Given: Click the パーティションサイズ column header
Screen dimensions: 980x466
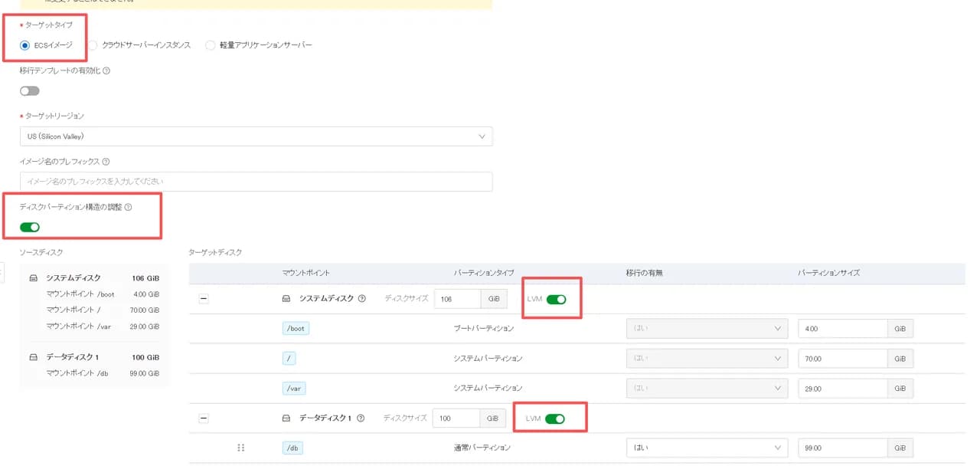Looking at the screenshot, I should (828, 274).
